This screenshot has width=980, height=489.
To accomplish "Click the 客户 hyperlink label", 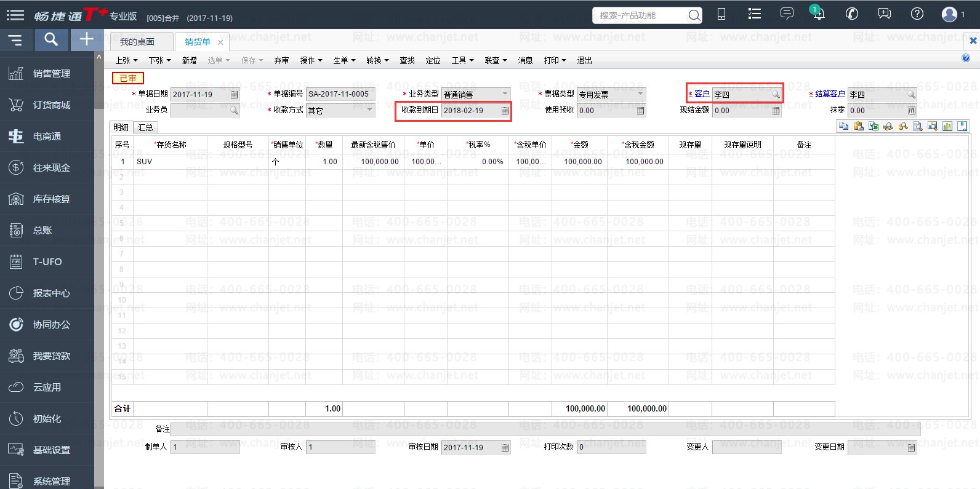I will (x=702, y=94).
